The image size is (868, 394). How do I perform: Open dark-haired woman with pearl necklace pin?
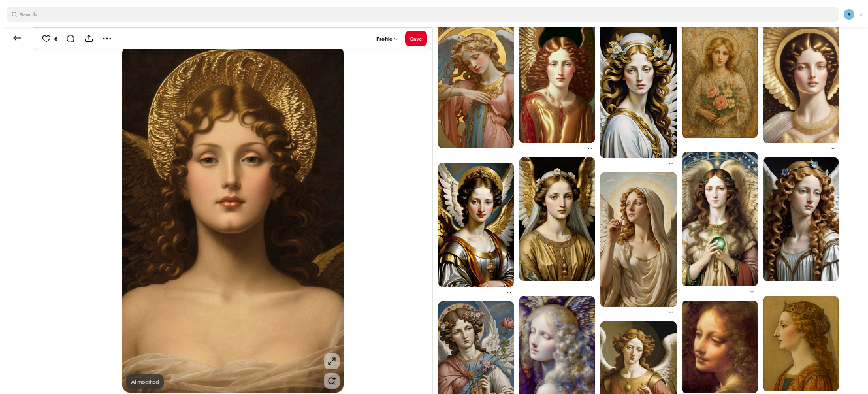[x=801, y=85]
